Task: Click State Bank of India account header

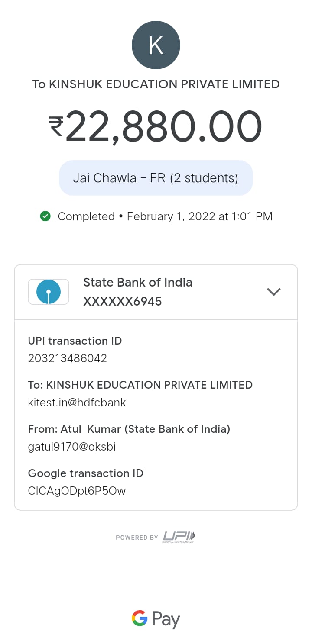Action: pos(138,283)
